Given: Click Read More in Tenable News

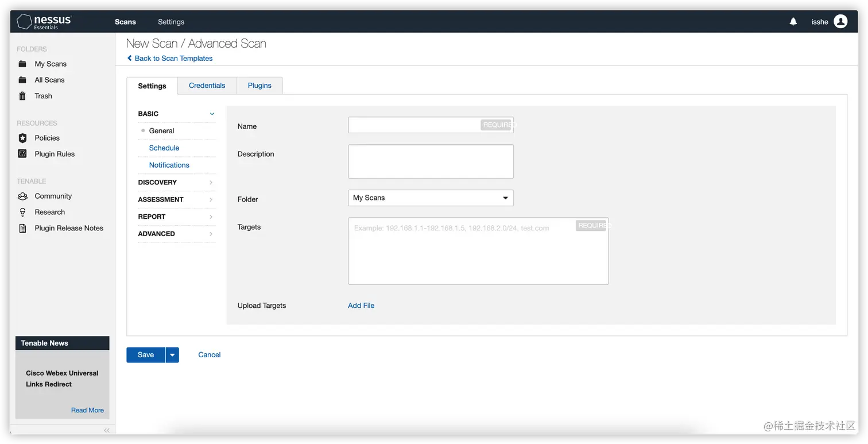Looking at the screenshot, I should coord(87,410).
